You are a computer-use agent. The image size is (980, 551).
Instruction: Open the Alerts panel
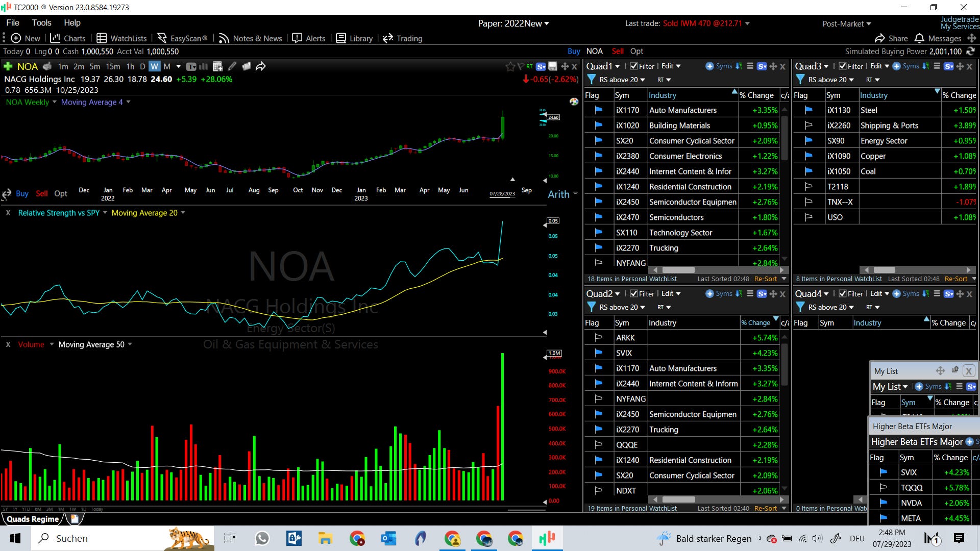pyautogui.click(x=309, y=38)
